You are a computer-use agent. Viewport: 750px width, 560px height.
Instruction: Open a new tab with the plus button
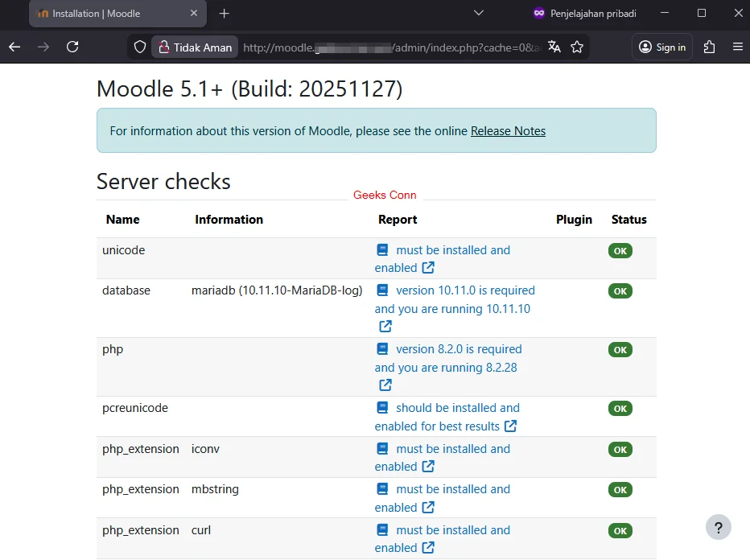[224, 14]
